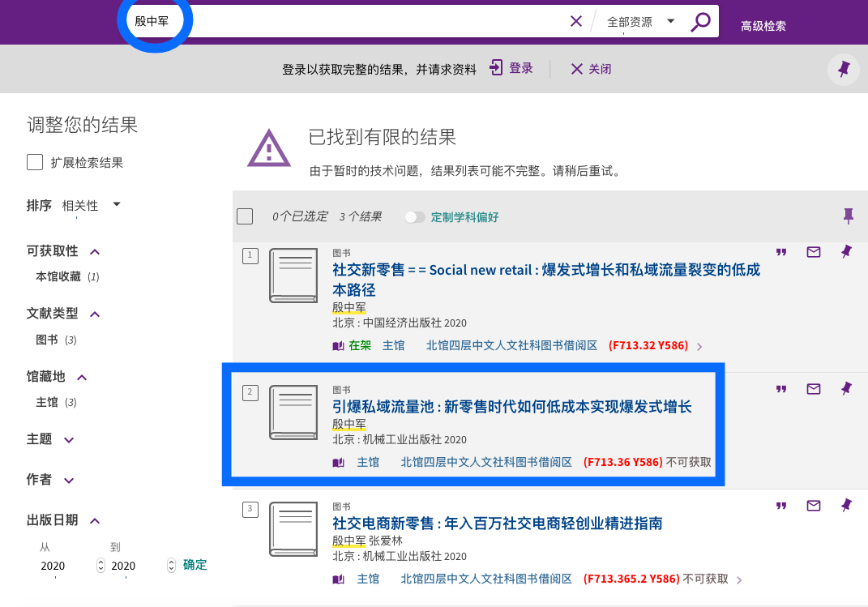Open title 引爆私域流量池 book record

[511, 407]
